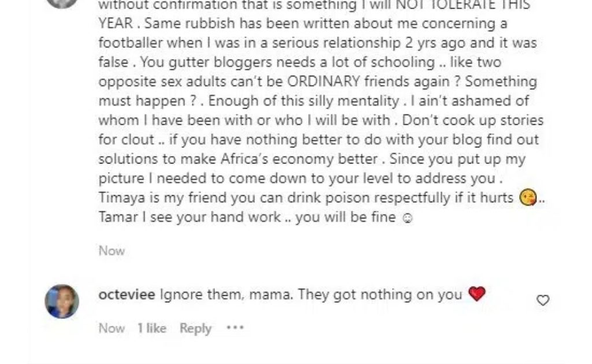This screenshot has width=592, height=364.
Task: Open octeviee's profile picture
Action: (62, 301)
